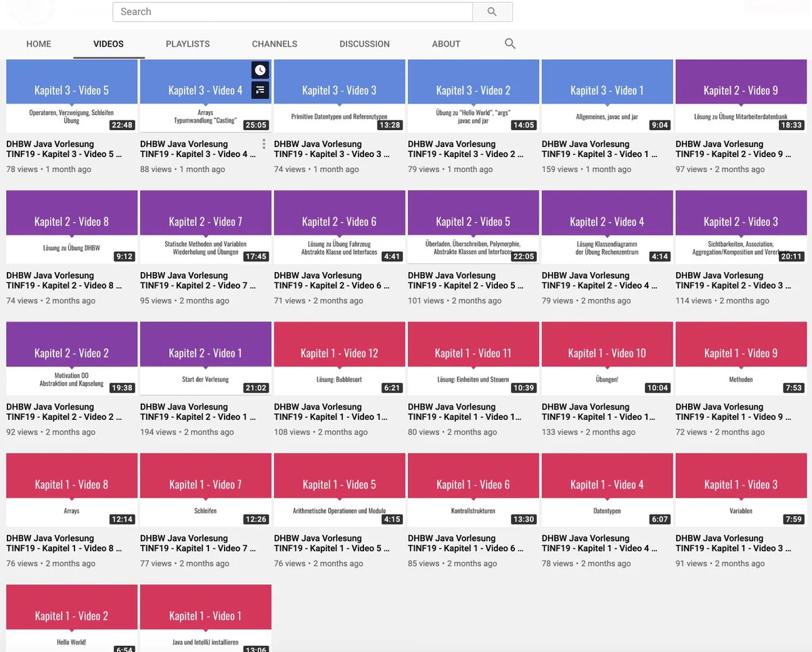
Task: Click title link 'TINF19 - Kapitel 2 - Video 1'
Action: (x=198, y=412)
